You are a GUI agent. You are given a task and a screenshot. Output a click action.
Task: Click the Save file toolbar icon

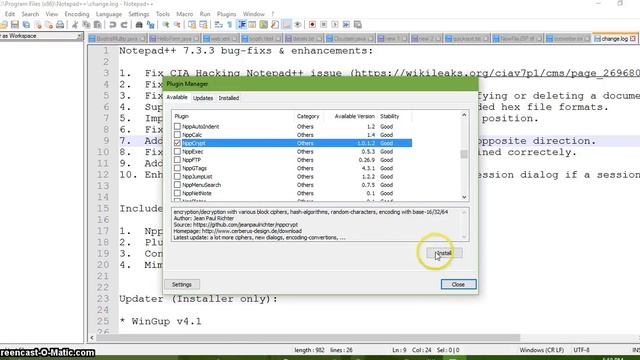(15, 25)
